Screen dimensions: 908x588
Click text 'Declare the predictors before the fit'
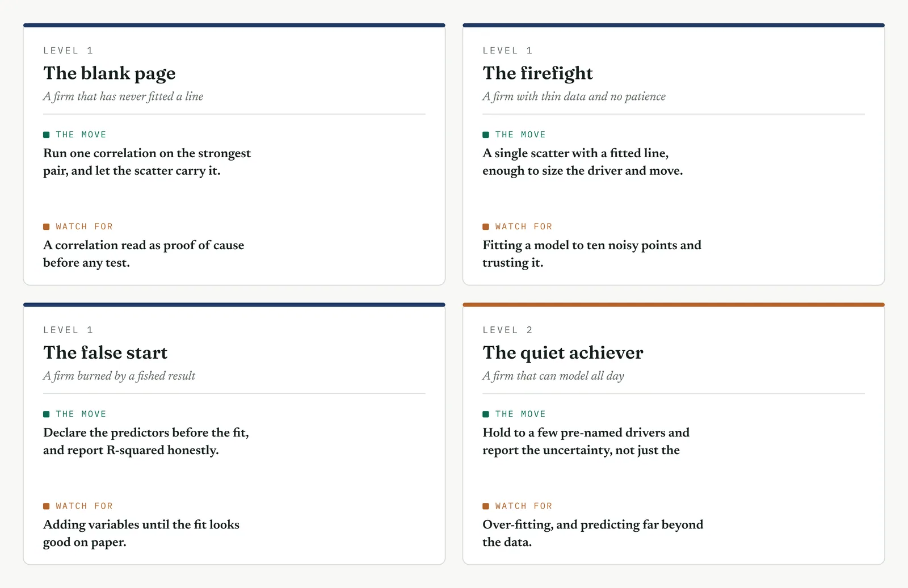pos(146,432)
